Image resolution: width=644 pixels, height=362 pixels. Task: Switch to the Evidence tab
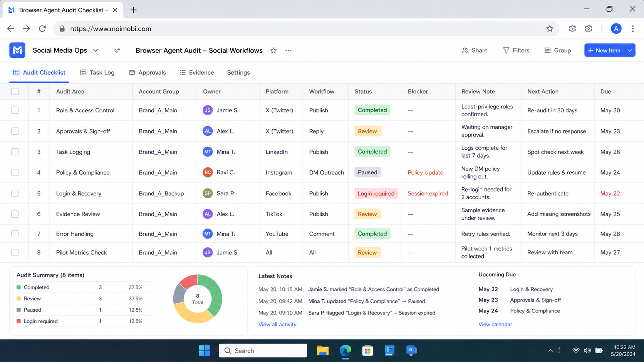(x=197, y=72)
